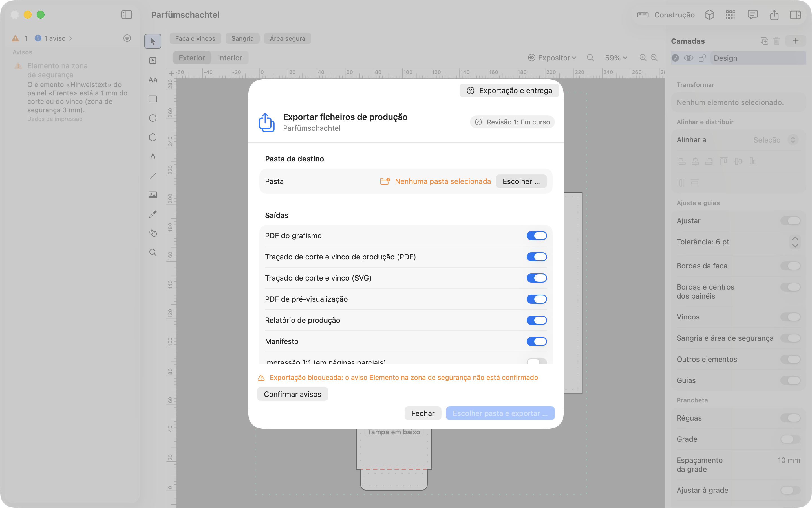Viewport: 812px width, 508px height.
Task: Open the 59% zoom level dropdown
Action: (616, 58)
